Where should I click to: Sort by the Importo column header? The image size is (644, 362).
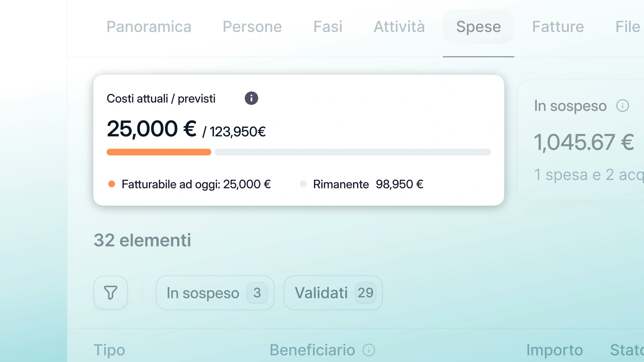point(555,350)
